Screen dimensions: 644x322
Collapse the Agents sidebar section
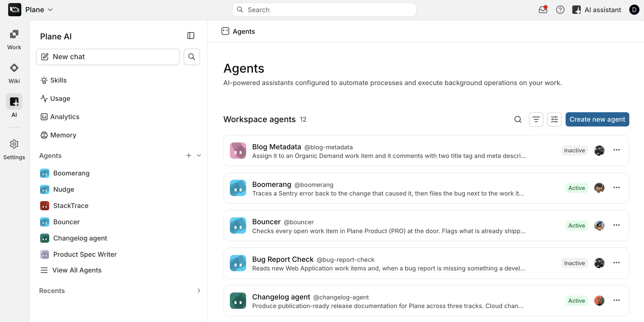(199, 155)
